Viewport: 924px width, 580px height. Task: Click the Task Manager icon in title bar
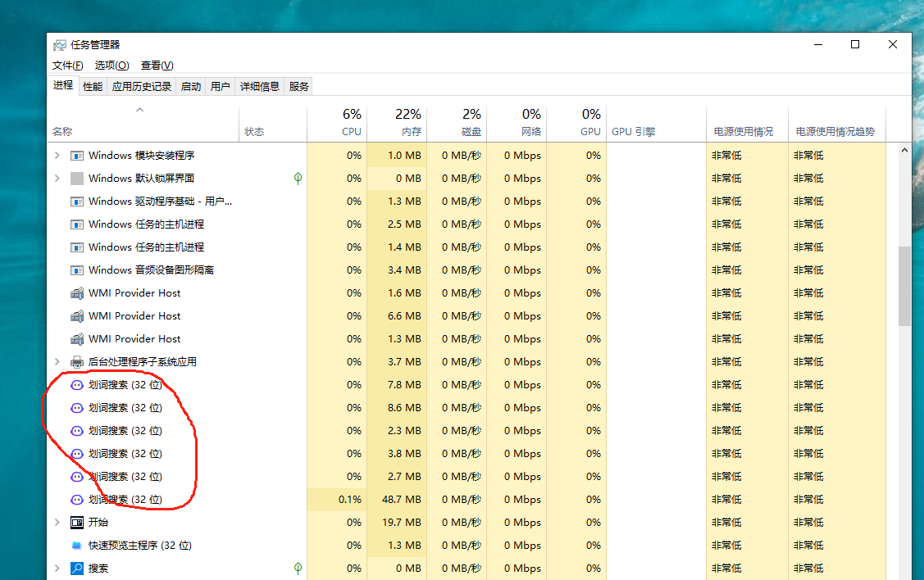point(59,45)
